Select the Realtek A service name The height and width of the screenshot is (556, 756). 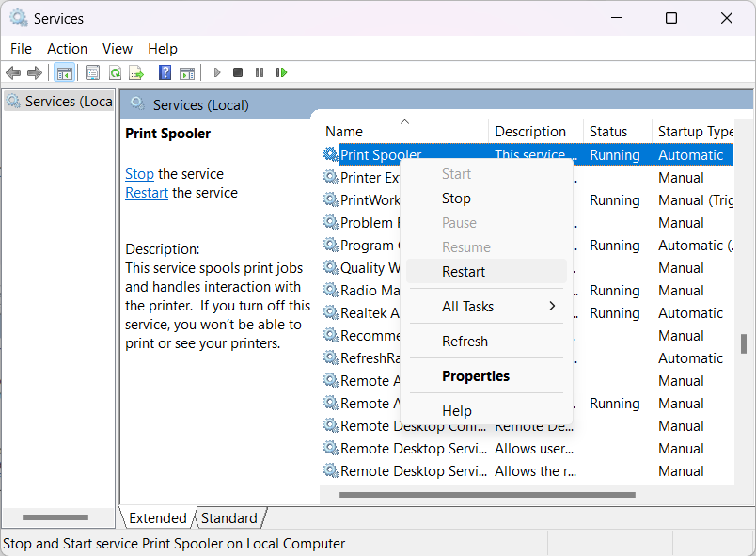370,313
